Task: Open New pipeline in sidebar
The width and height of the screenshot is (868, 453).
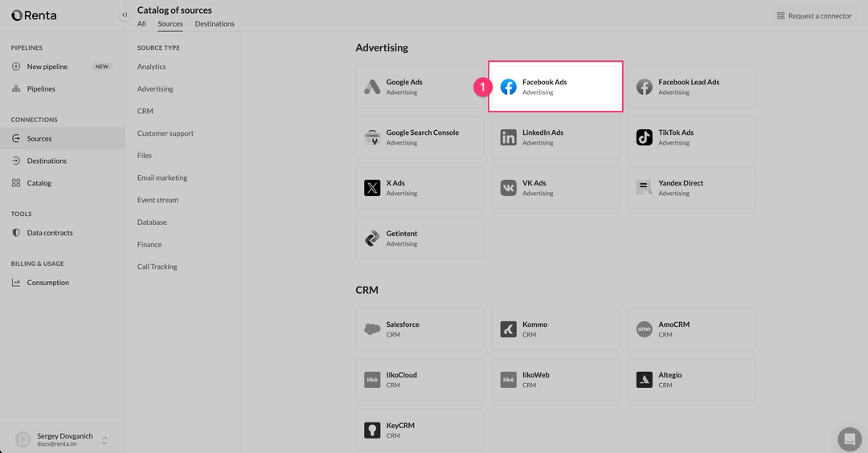Action: coord(47,67)
